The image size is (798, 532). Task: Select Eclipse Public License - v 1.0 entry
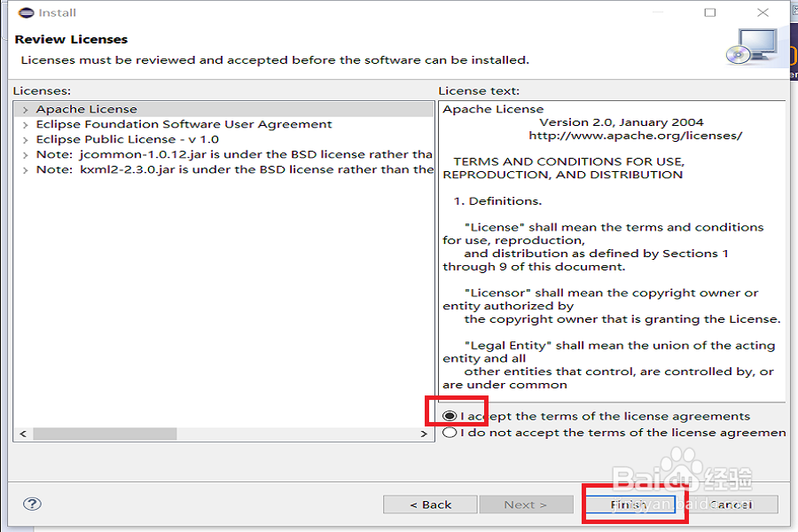tap(127, 139)
